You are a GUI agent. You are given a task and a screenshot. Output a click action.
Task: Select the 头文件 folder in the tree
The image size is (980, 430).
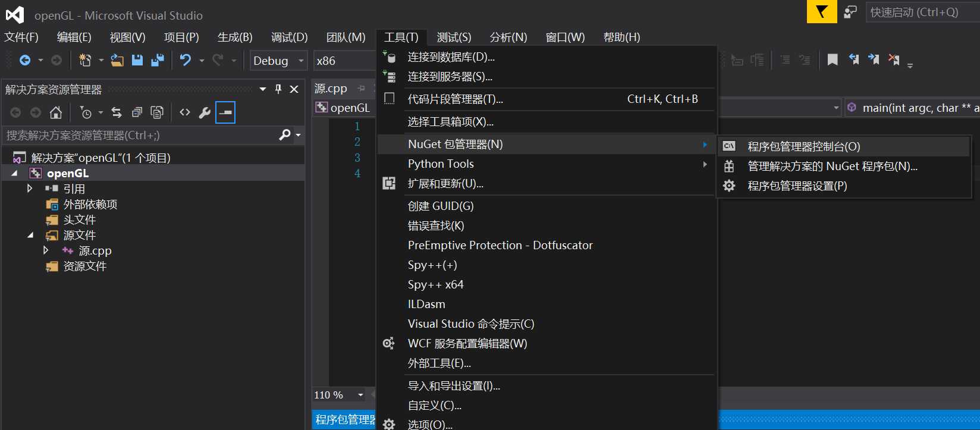(80, 219)
